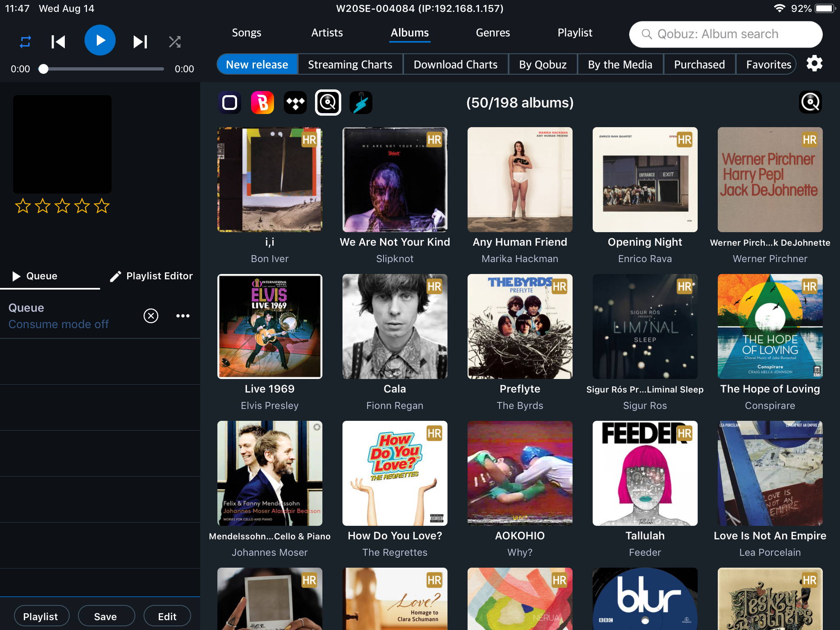Open Liminal Sleep album cover
Screen dimensions: 840x630
[x=645, y=326]
